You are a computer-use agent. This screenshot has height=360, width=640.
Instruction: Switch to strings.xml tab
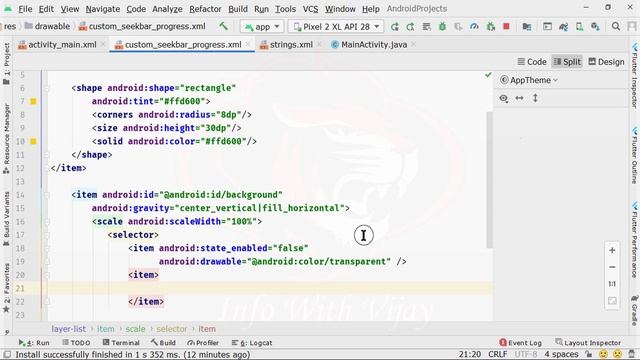pos(291,45)
